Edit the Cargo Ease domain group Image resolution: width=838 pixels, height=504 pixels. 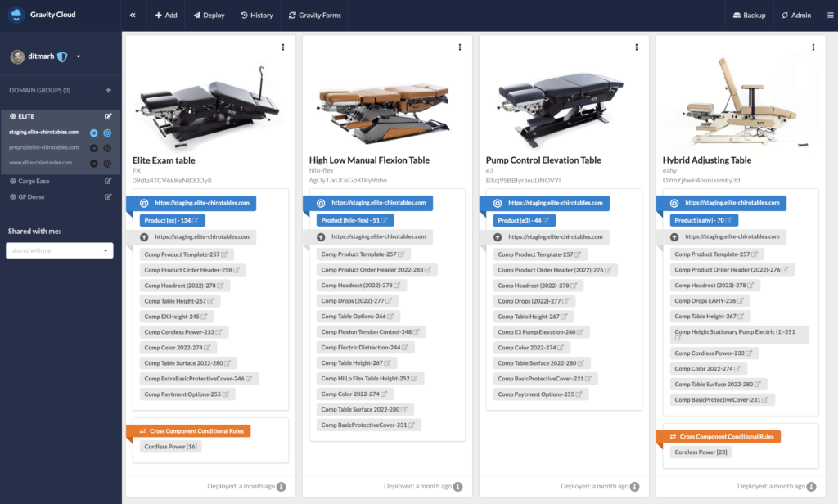tap(108, 181)
